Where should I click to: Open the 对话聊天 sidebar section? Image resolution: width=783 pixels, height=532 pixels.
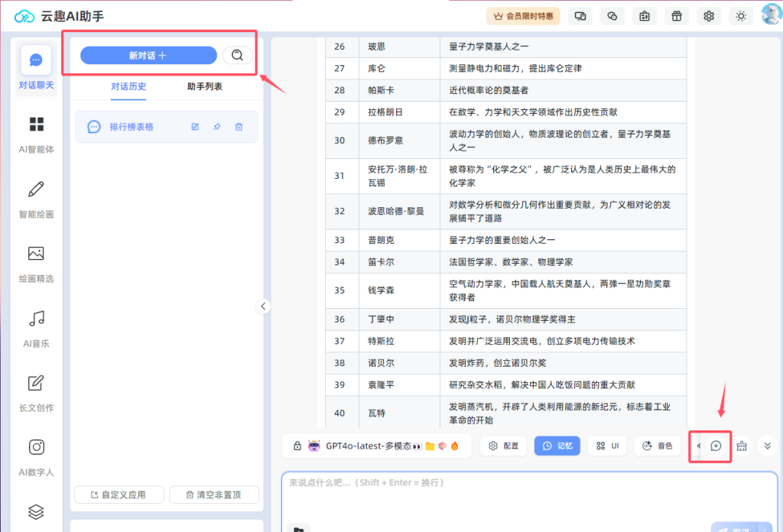point(36,68)
